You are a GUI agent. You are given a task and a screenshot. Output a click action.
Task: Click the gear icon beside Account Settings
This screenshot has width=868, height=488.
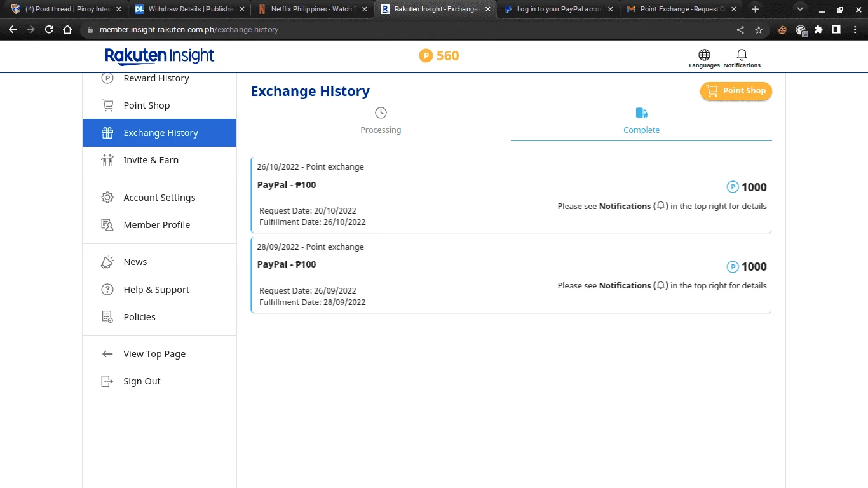tap(107, 198)
